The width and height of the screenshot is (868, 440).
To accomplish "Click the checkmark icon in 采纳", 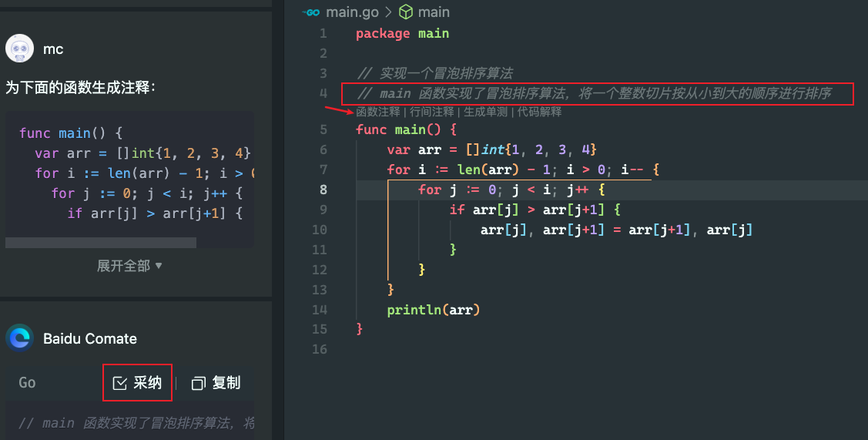I will [119, 383].
